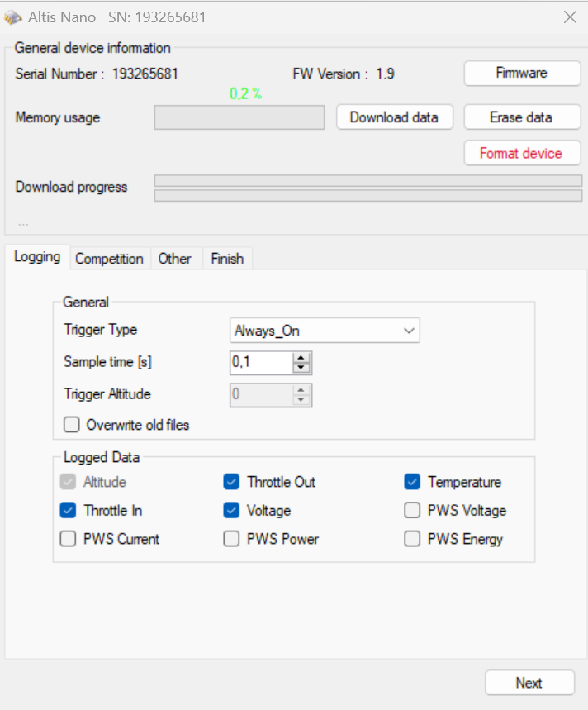Image resolution: width=588 pixels, height=710 pixels.
Task: Select the Logging tab
Action: click(37, 257)
